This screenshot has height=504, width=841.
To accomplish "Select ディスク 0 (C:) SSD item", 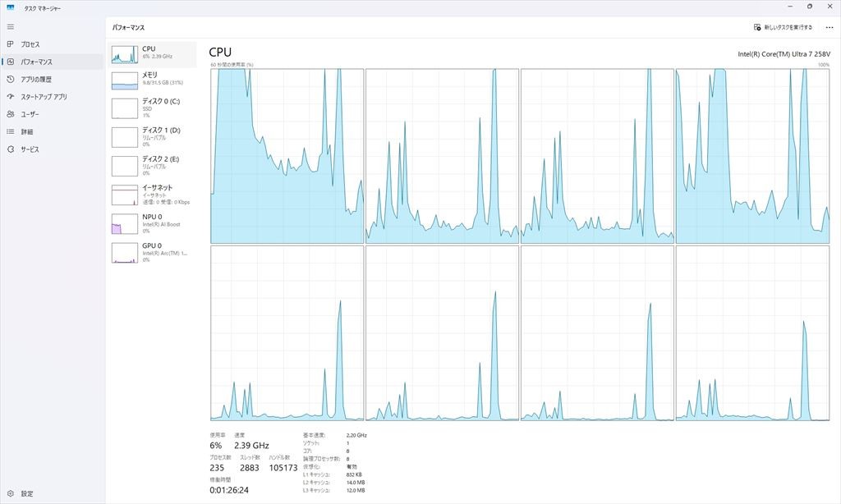I will point(152,108).
